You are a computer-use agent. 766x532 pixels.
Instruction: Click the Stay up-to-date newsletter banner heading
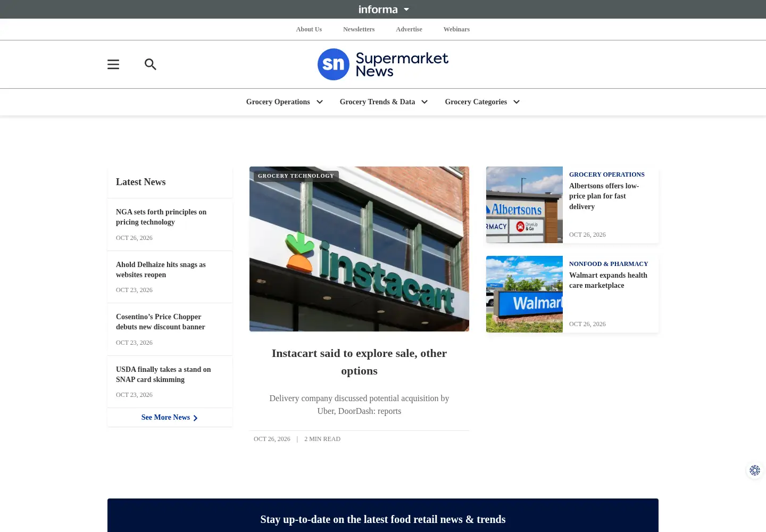click(383, 520)
